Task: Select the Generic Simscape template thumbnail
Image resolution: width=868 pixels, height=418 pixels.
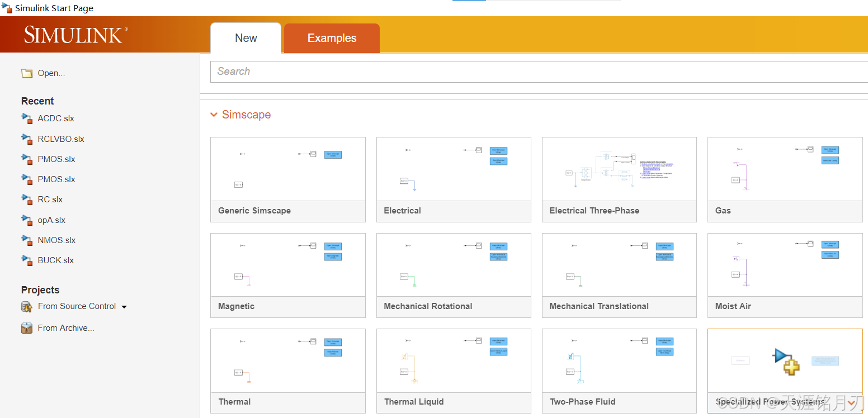Action: pos(288,169)
